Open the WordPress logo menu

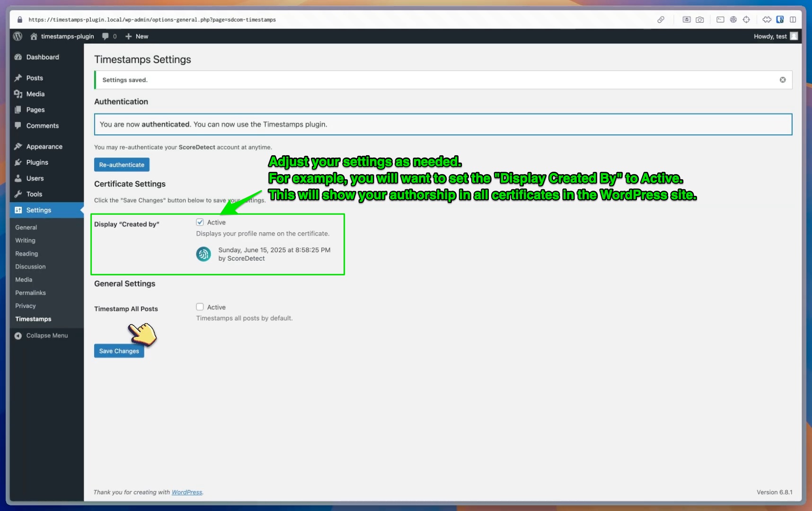[x=18, y=36]
